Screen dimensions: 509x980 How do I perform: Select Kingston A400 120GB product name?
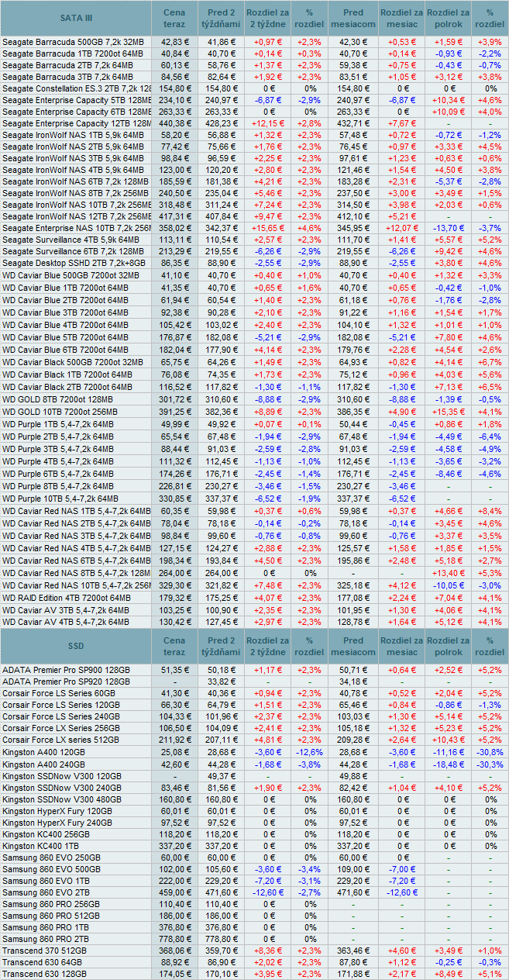click(43, 751)
